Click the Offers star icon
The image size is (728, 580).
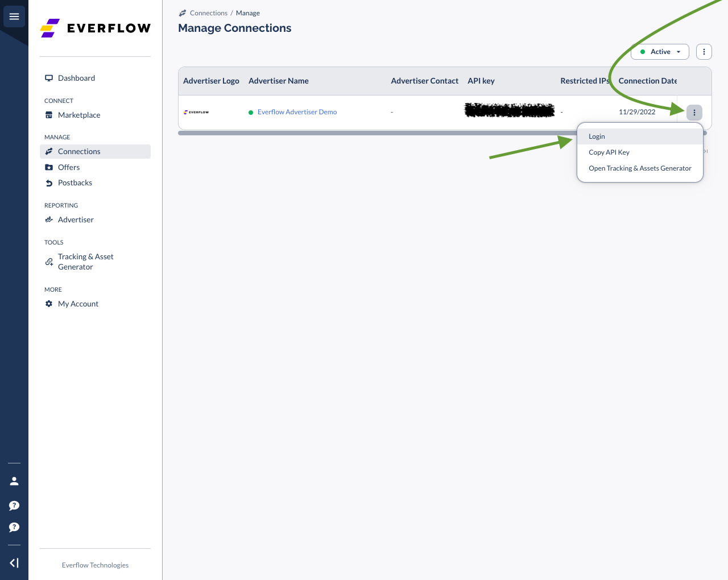[x=49, y=167]
